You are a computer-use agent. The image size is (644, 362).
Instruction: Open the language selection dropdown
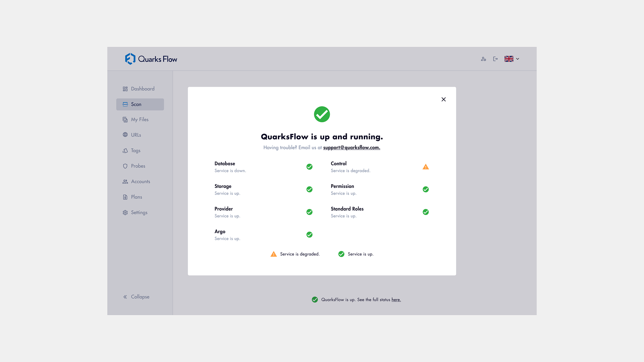point(512,59)
